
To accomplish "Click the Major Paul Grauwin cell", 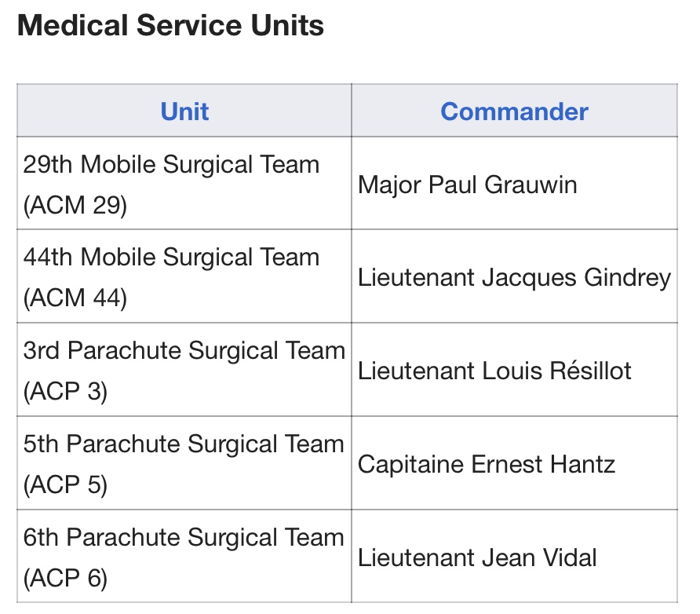I will pos(514,184).
